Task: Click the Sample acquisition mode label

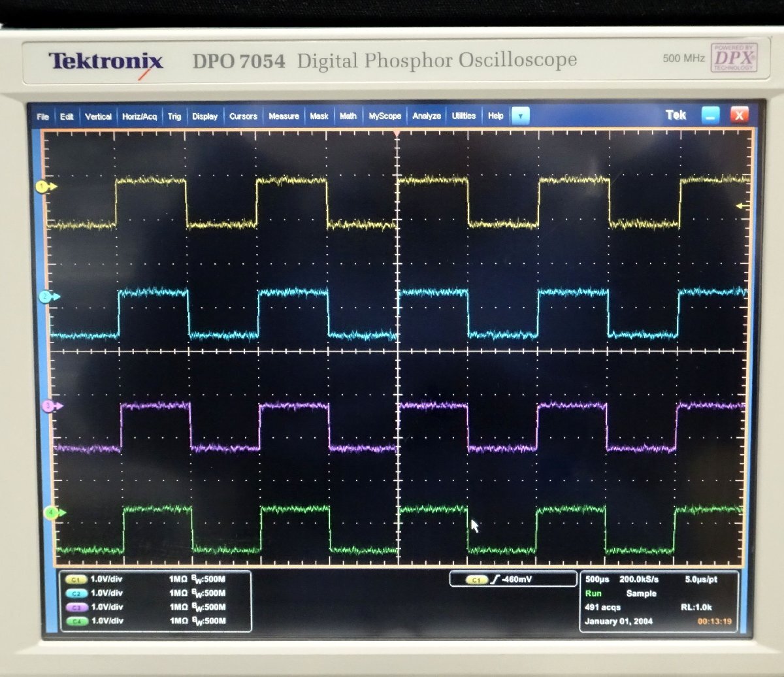Action: (x=640, y=593)
